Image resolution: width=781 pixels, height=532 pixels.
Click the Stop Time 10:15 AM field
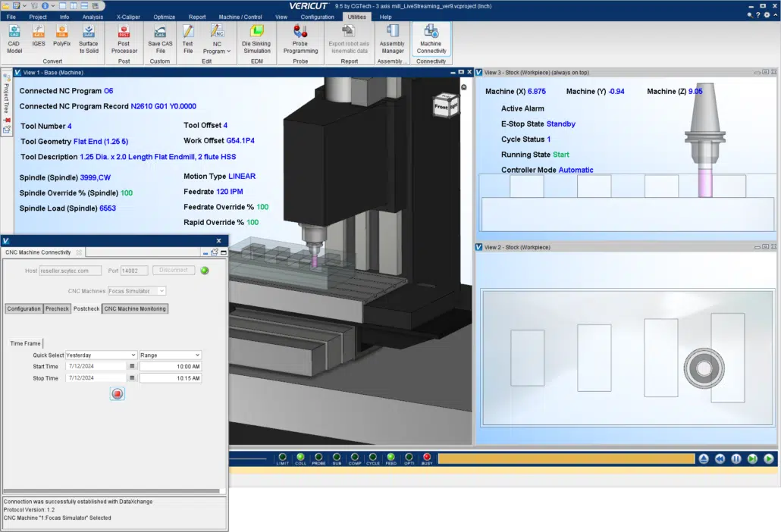(171, 378)
